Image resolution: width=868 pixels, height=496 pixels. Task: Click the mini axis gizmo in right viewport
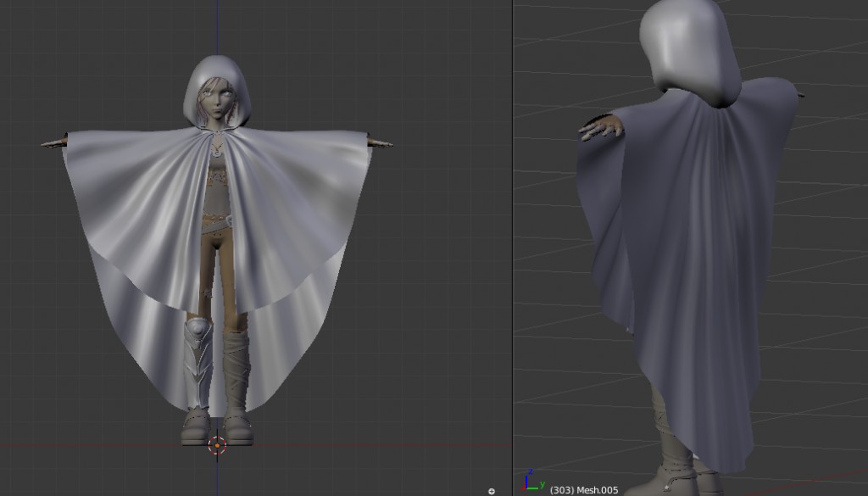(529, 486)
